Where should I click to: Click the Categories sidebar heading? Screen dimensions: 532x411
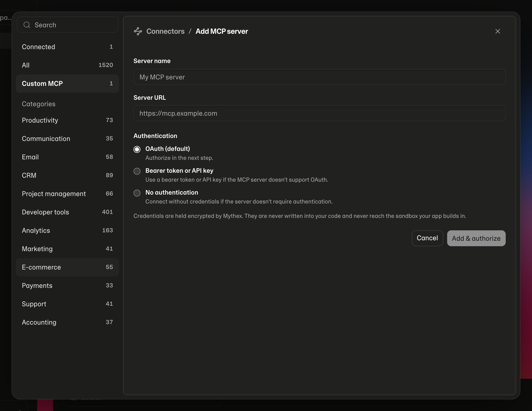pos(38,104)
